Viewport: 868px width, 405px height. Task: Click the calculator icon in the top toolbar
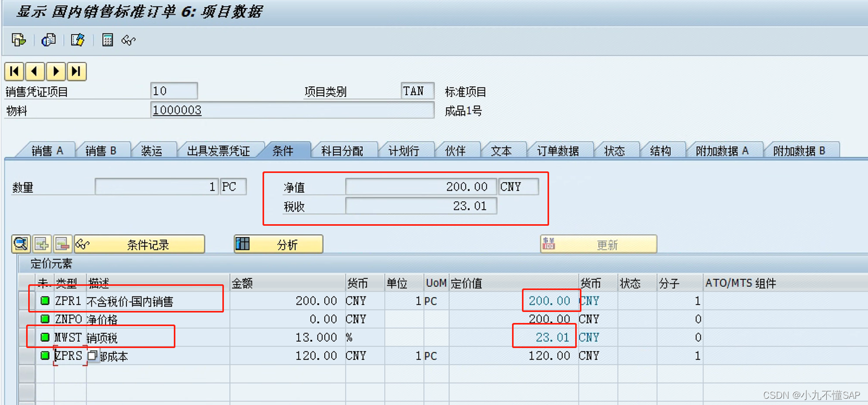coord(108,40)
